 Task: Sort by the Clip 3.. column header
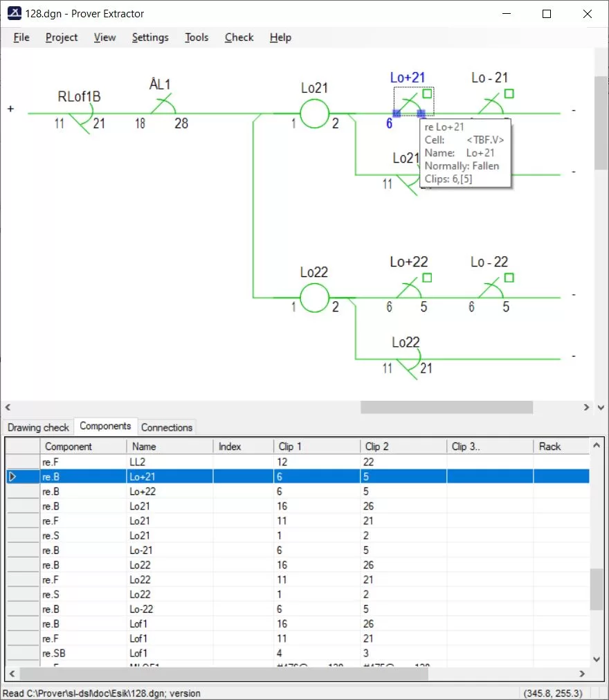(x=489, y=447)
